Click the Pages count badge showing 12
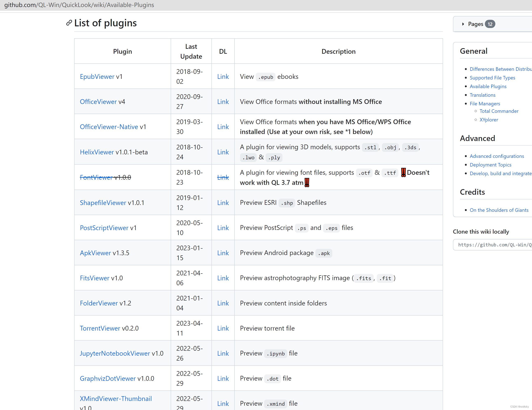 490,24
